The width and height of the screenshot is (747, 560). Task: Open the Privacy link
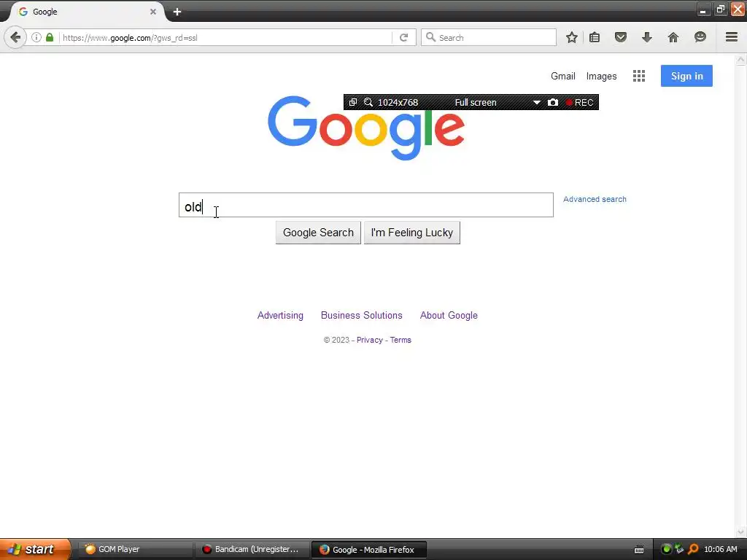click(370, 340)
